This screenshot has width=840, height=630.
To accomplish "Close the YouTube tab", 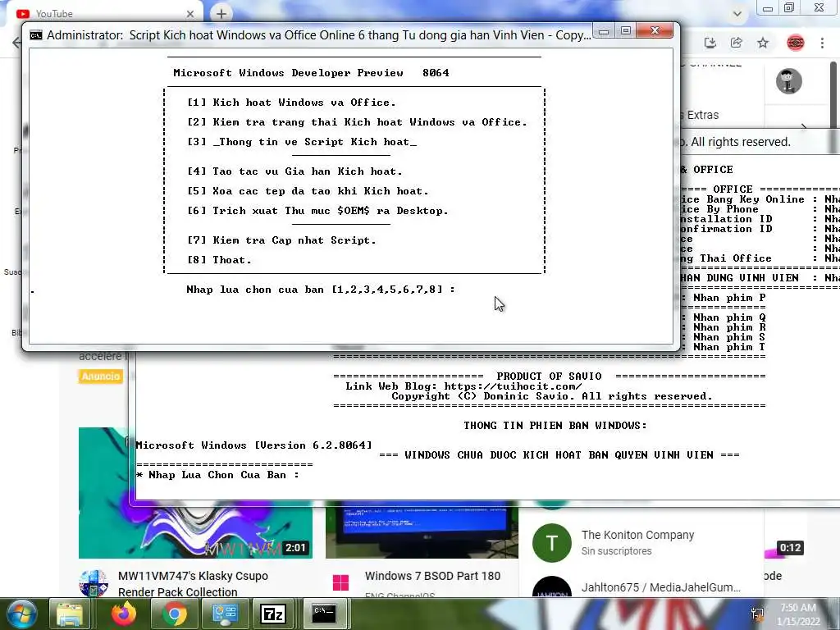I will [190, 14].
